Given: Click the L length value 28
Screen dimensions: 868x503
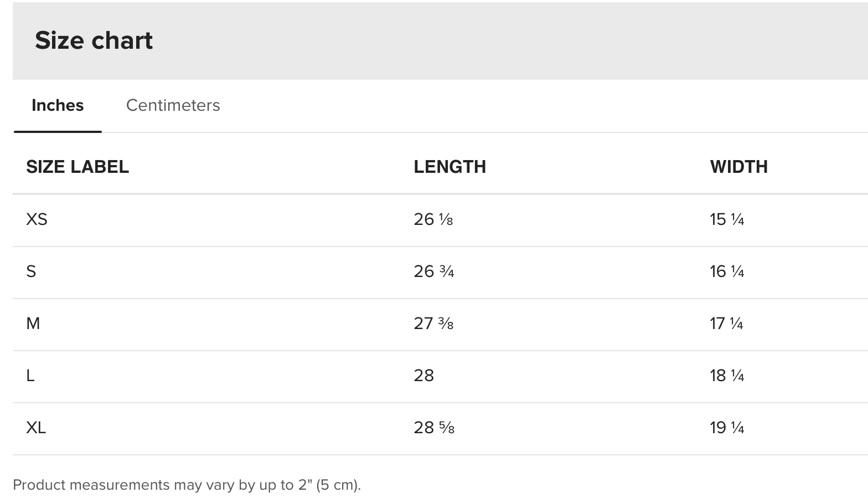Looking at the screenshot, I should [x=423, y=376].
